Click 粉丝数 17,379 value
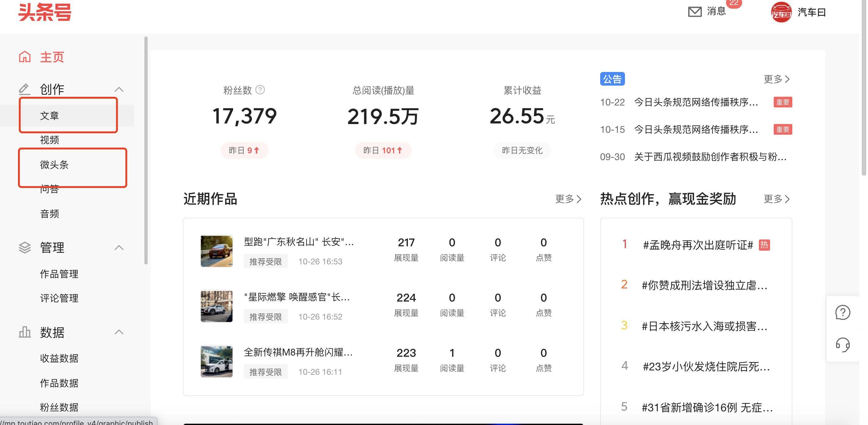 244,116
